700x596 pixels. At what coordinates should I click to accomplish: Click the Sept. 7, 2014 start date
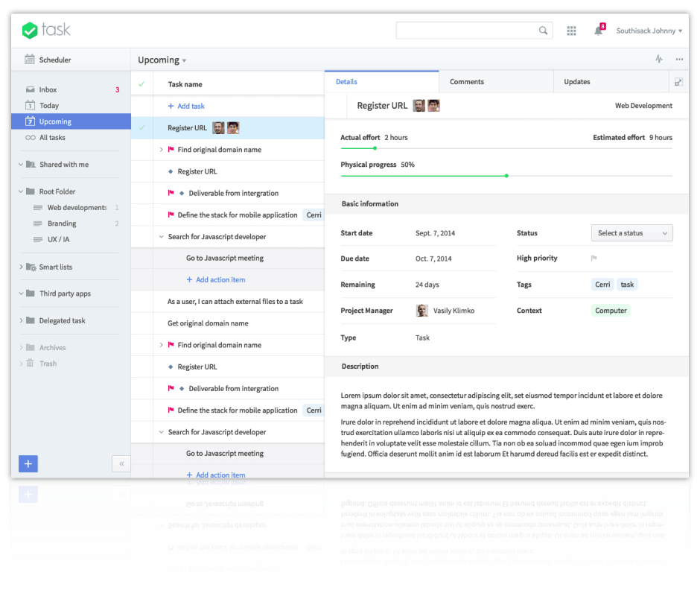point(436,233)
